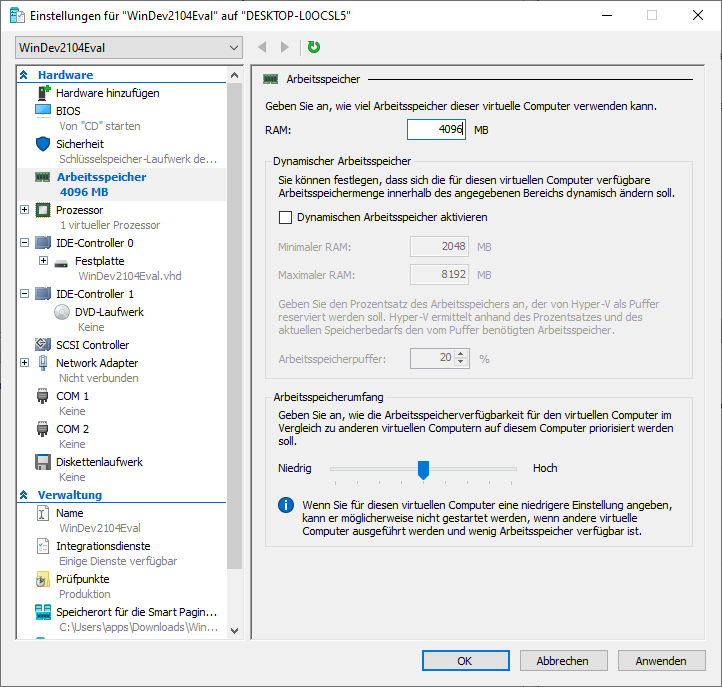The width and height of the screenshot is (722, 687).
Task: Open the WinDev2104Eval virtual machine dropdown
Action: (129, 47)
